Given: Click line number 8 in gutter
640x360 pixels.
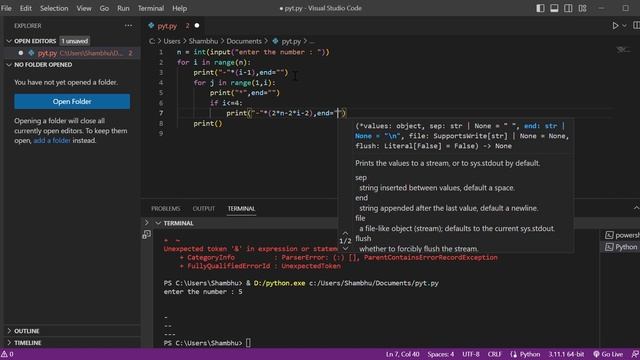Looking at the screenshot, I should click(161, 123).
